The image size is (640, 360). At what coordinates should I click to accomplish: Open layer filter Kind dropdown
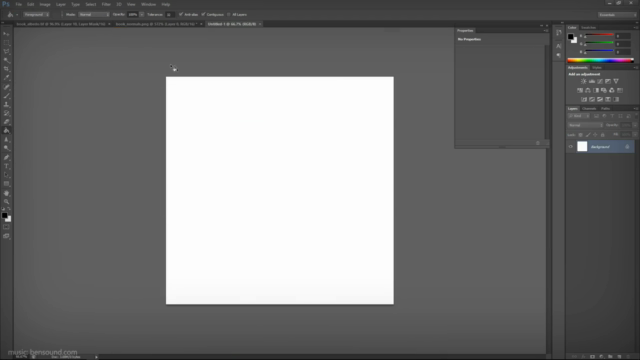[579, 116]
